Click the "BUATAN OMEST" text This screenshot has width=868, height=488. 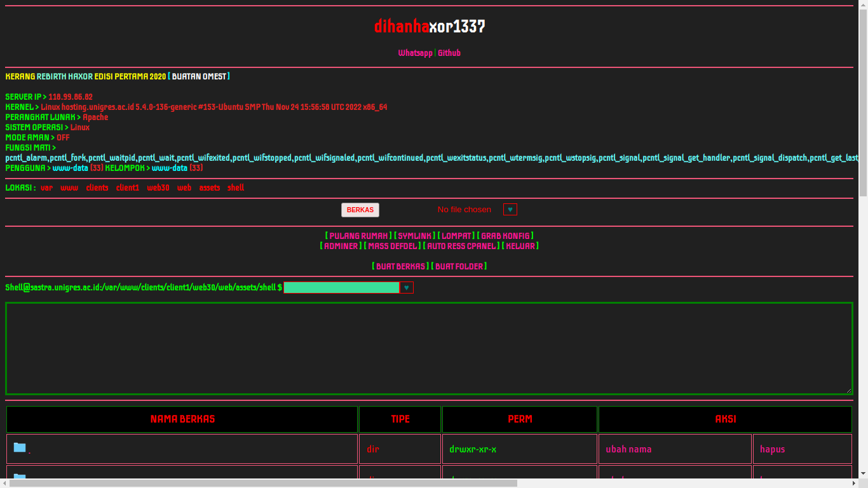coord(199,77)
